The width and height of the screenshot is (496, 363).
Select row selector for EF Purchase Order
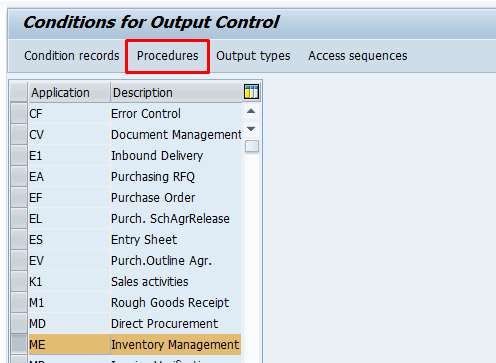19,198
